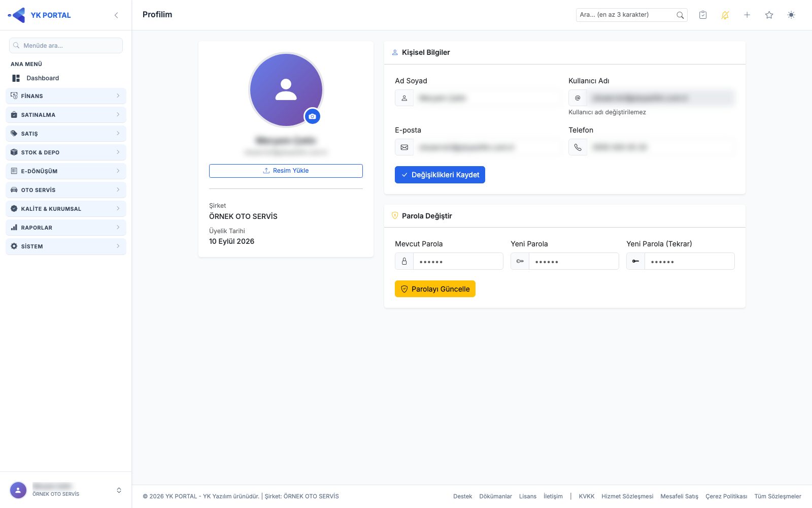Click the Ad Soyad input field
Screen dimensions: 812x508
(487, 98)
